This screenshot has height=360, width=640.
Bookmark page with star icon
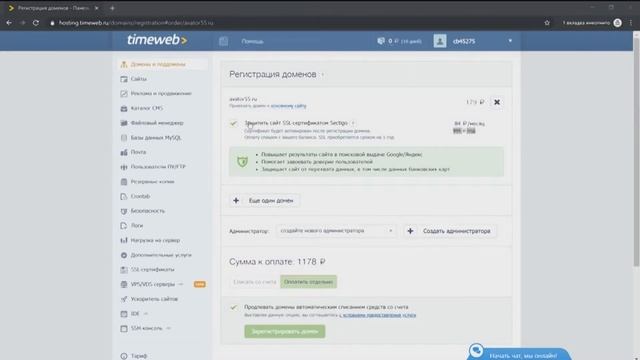click(547, 23)
